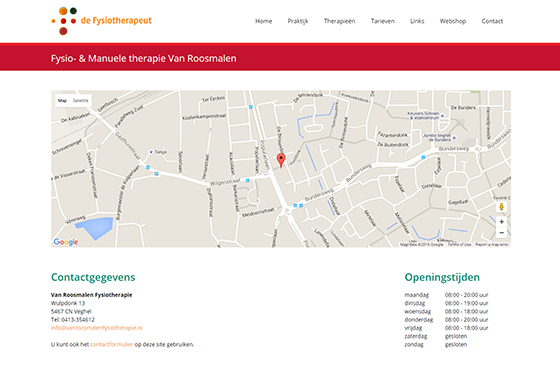Image resolution: width=560 pixels, height=366 pixels.
Task: Zoom in the map with plus button
Action: coord(501,222)
